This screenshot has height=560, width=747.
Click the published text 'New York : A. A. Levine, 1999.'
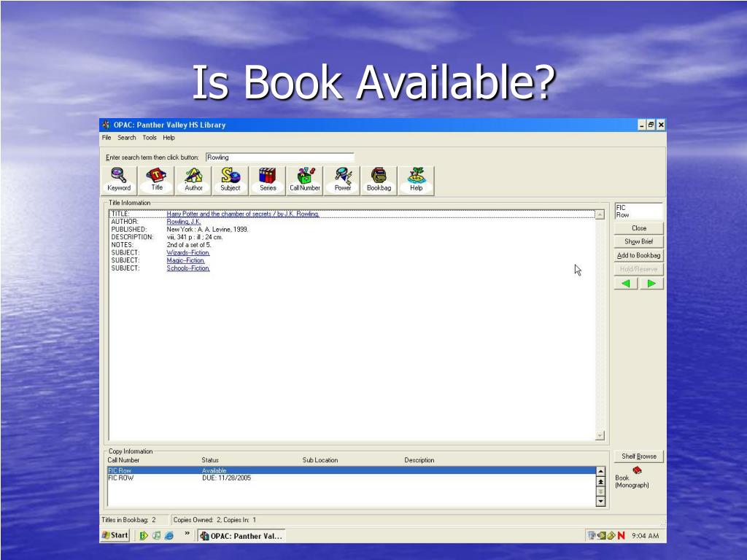coord(207,229)
